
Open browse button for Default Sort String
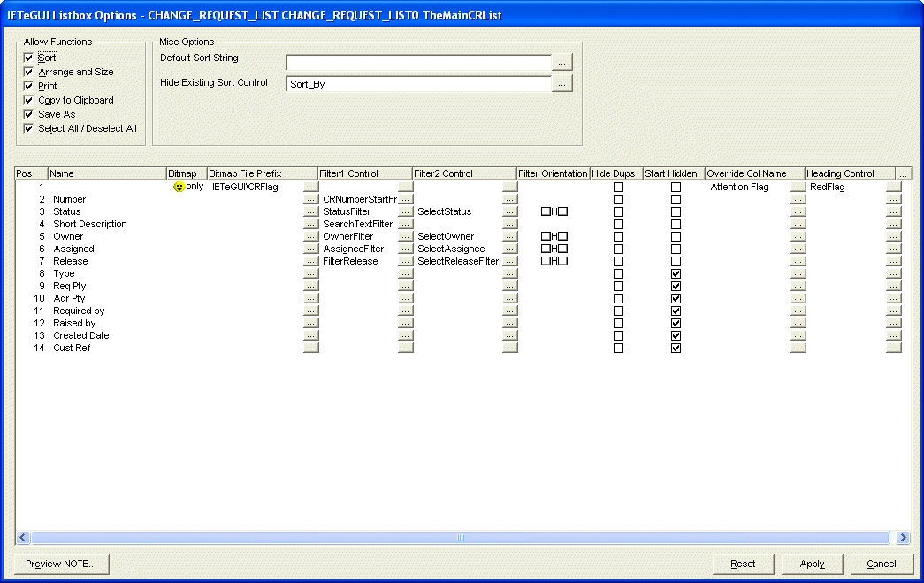562,62
